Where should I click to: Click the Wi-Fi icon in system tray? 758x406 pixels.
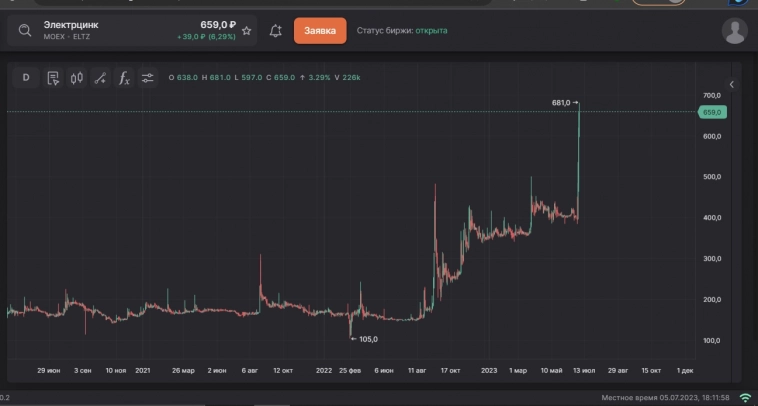745,398
